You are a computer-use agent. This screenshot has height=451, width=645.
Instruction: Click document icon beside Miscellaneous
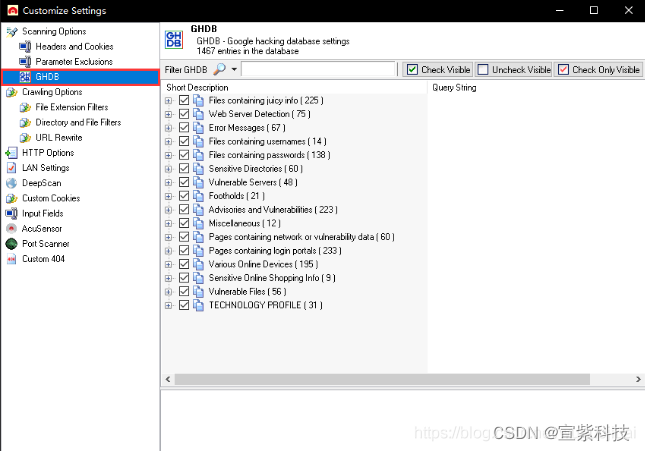pyautogui.click(x=199, y=223)
